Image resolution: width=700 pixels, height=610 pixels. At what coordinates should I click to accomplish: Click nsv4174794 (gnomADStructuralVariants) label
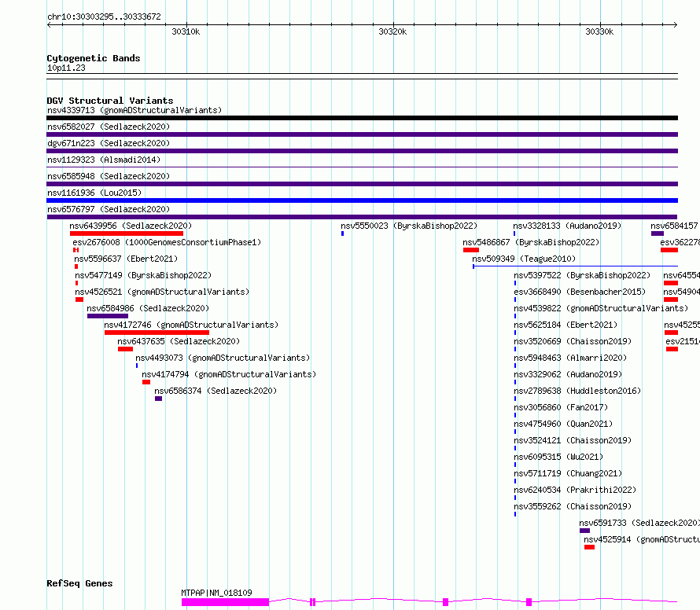(229, 374)
